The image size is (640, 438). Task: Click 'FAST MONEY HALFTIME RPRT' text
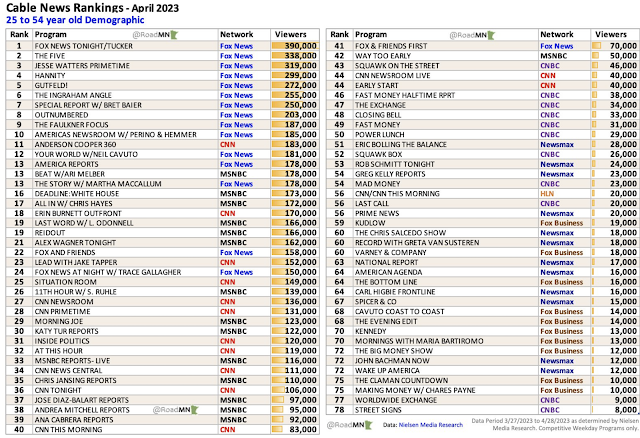(405, 95)
